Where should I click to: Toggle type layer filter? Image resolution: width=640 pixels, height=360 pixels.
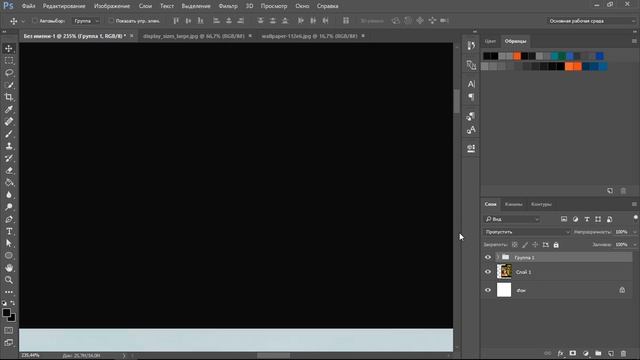pos(587,219)
